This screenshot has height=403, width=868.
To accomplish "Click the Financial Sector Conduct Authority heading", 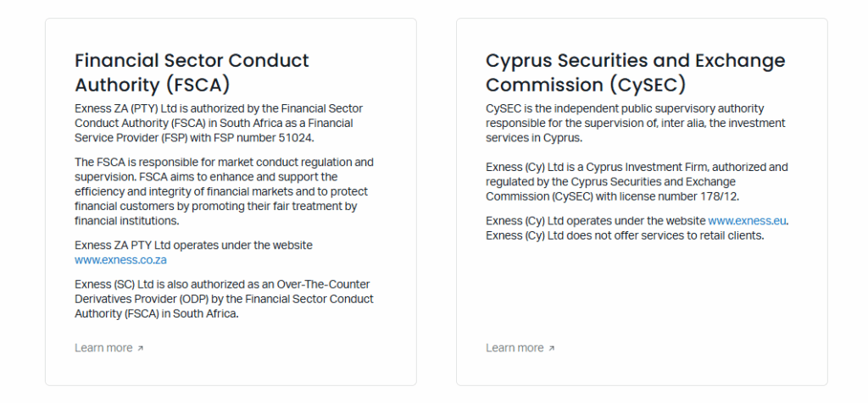I will coord(192,73).
